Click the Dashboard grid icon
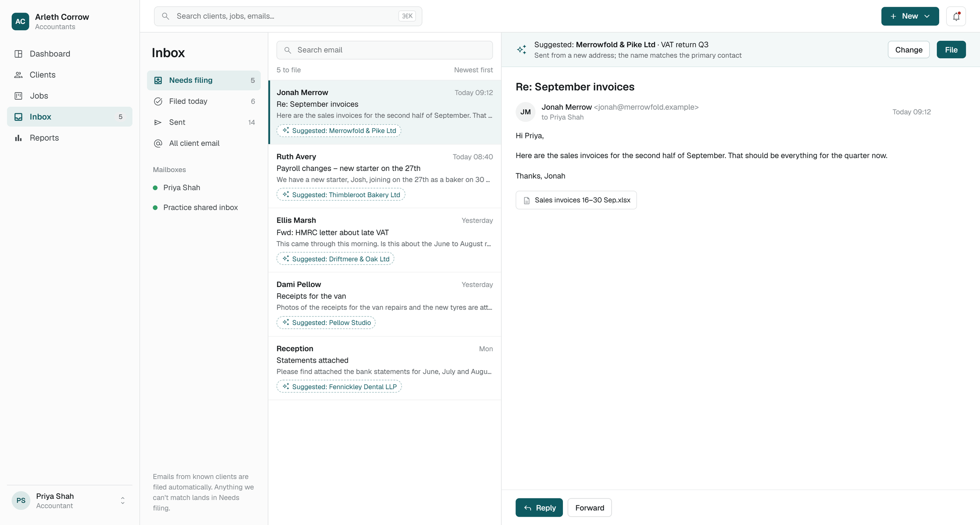Screen dimensions: 980x525 (18, 54)
